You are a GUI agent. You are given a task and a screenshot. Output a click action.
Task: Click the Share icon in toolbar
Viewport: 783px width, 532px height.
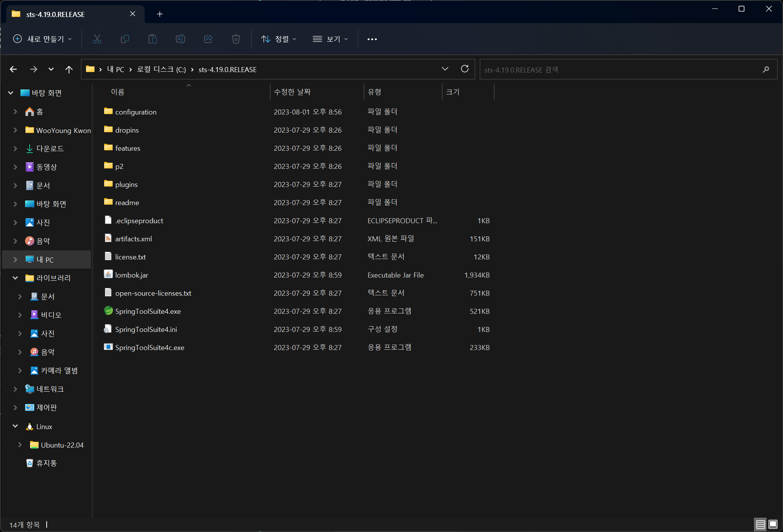point(208,39)
